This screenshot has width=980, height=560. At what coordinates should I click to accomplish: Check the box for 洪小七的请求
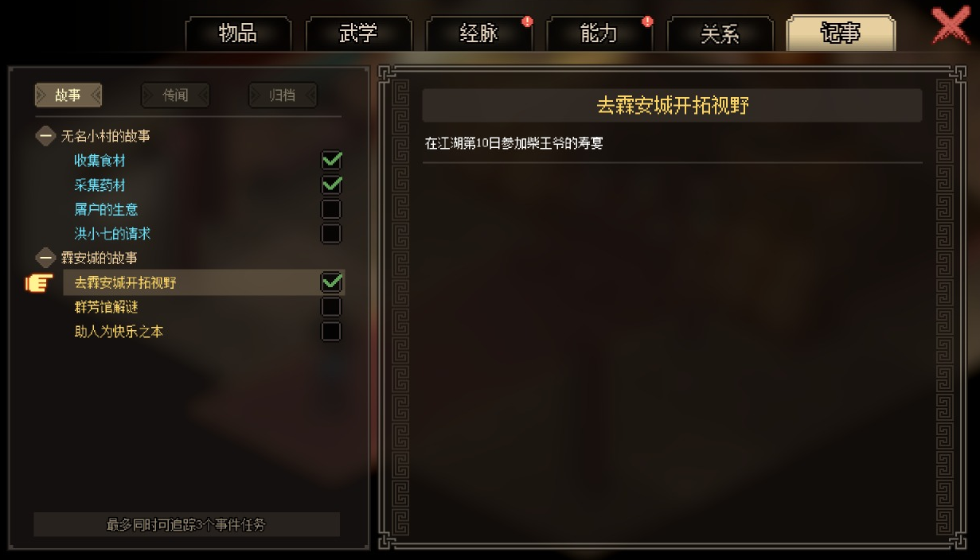pos(331,234)
